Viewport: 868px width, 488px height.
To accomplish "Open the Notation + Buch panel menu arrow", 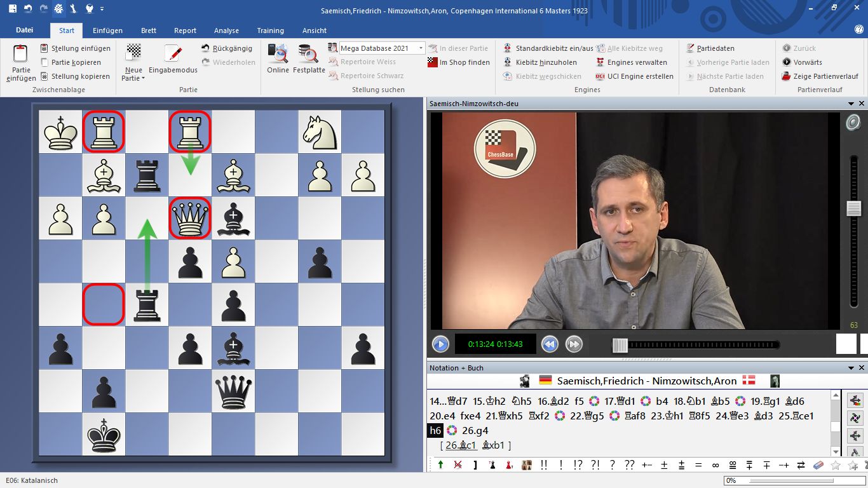I will pos(851,368).
